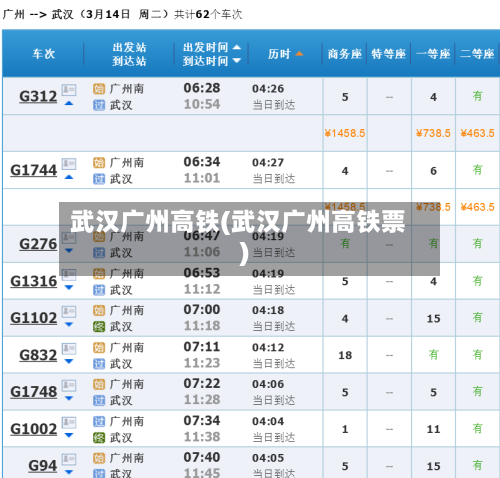Click the 出发站 到达站 column header
Viewport: 500px width, 478px height.
(x=129, y=54)
